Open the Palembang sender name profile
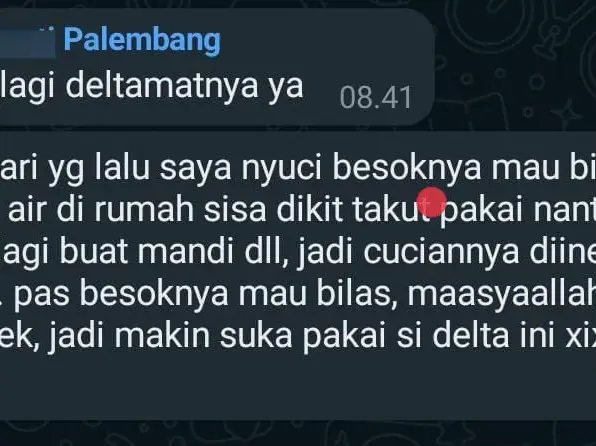 (142, 41)
